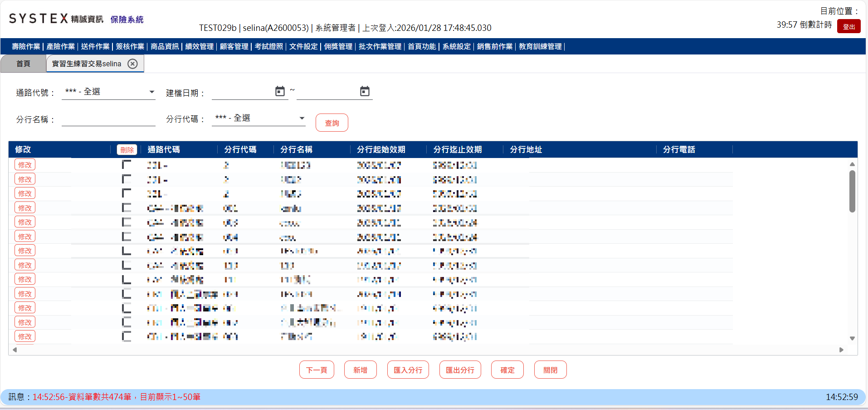
Task: Click the 關閉 close button
Action: click(x=551, y=370)
